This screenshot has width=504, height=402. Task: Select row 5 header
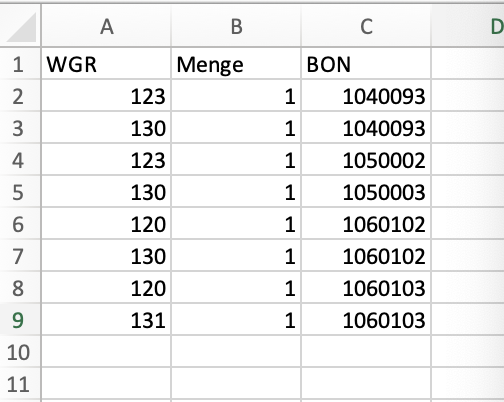pyautogui.click(x=20, y=192)
